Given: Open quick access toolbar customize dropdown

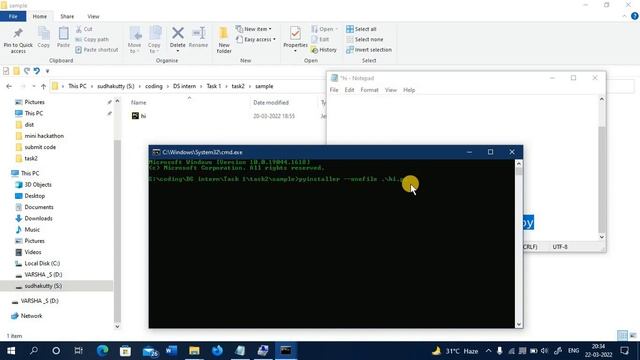Looking at the screenshot, I should point(47,71).
